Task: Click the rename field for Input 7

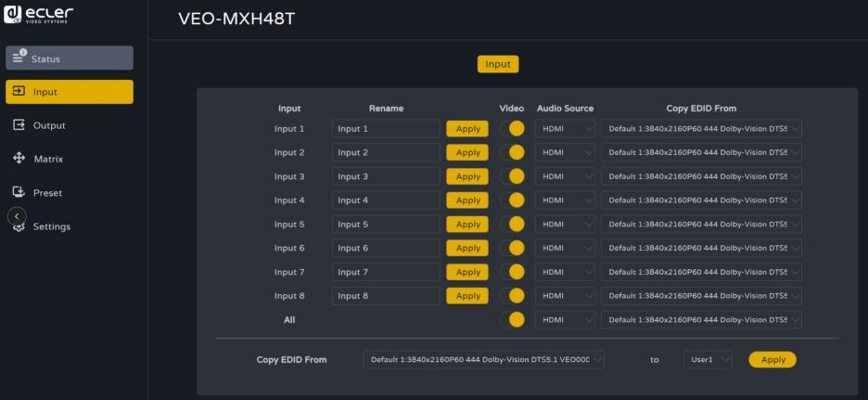Action: (x=386, y=272)
